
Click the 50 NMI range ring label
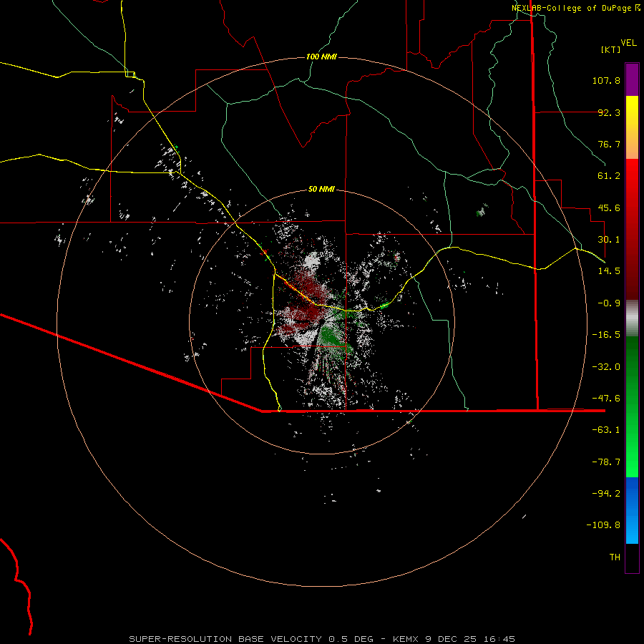click(x=321, y=189)
